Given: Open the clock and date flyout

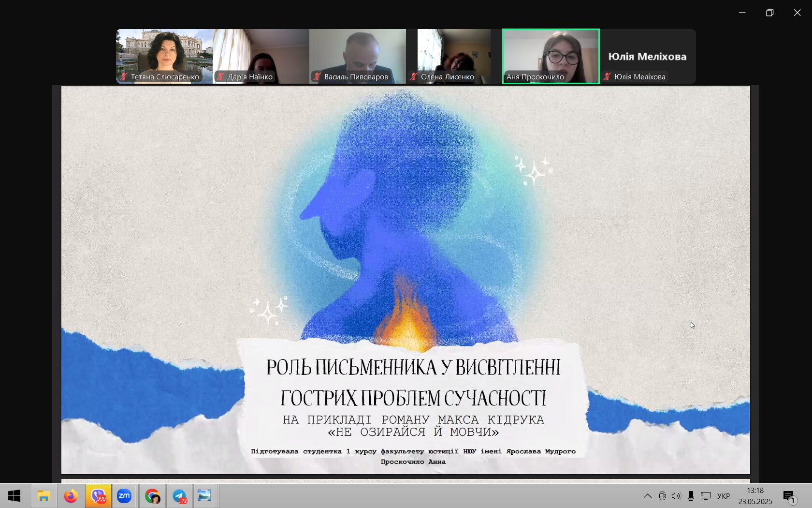Looking at the screenshot, I should click(755, 496).
